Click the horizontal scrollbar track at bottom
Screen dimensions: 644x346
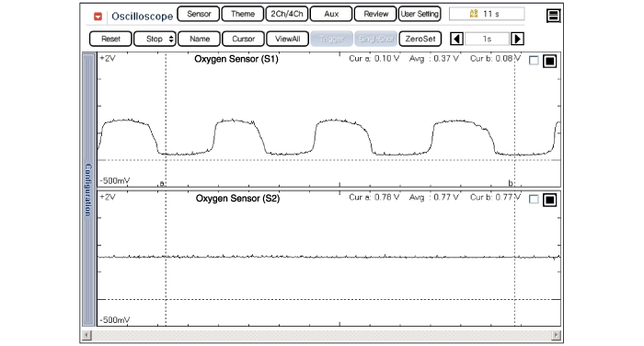[x=321, y=335]
